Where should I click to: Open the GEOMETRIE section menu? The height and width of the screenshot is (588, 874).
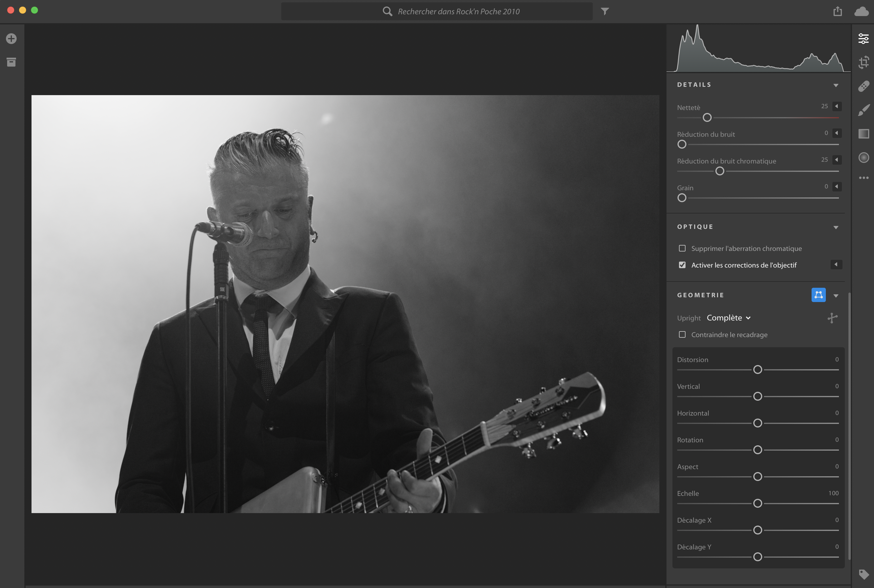[x=836, y=295]
